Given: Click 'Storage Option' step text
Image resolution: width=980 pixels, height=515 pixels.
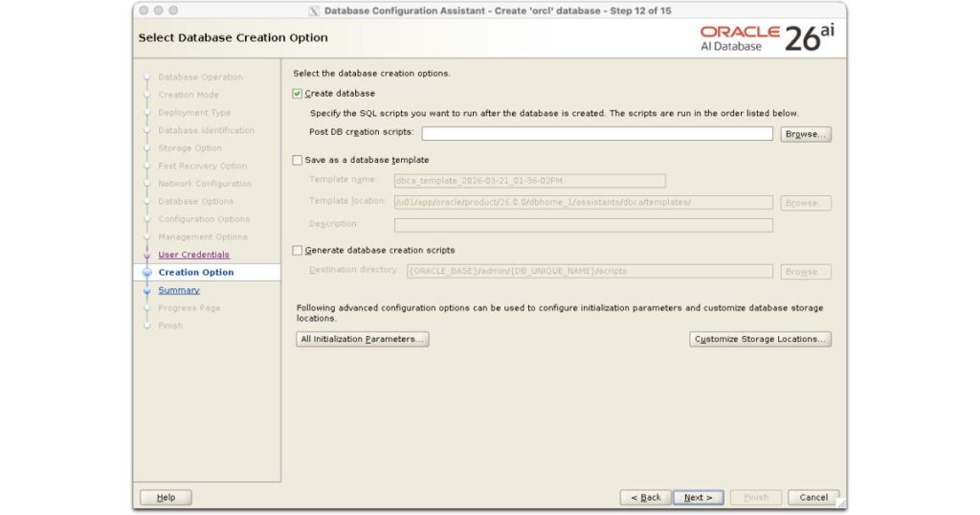Looking at the screenshot, I should point(190,148).
